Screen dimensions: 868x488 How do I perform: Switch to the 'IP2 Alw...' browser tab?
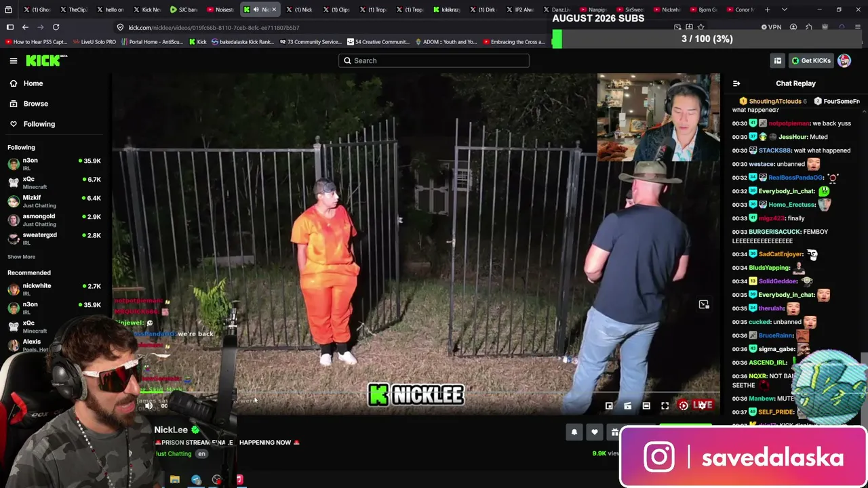click(x=519, y=9)
